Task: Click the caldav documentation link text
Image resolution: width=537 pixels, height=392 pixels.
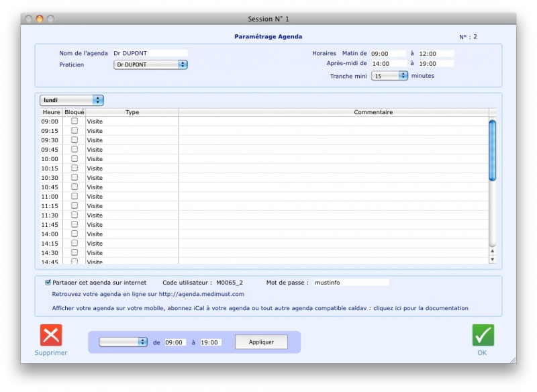Action: [x=421, y=308]
